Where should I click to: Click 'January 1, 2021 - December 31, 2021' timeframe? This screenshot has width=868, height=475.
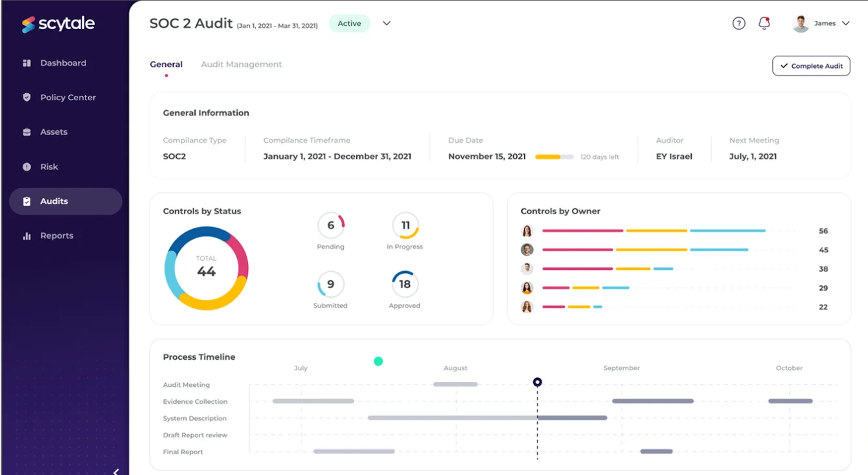(x=337, y=157)
